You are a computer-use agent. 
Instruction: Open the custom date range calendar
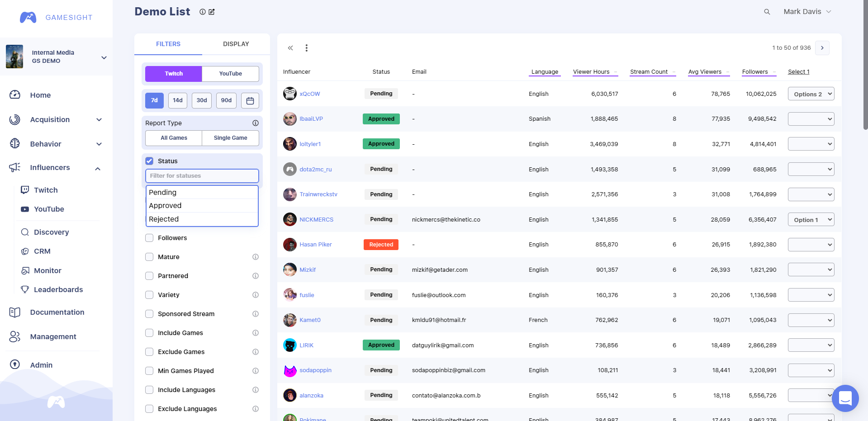[250, 100]
